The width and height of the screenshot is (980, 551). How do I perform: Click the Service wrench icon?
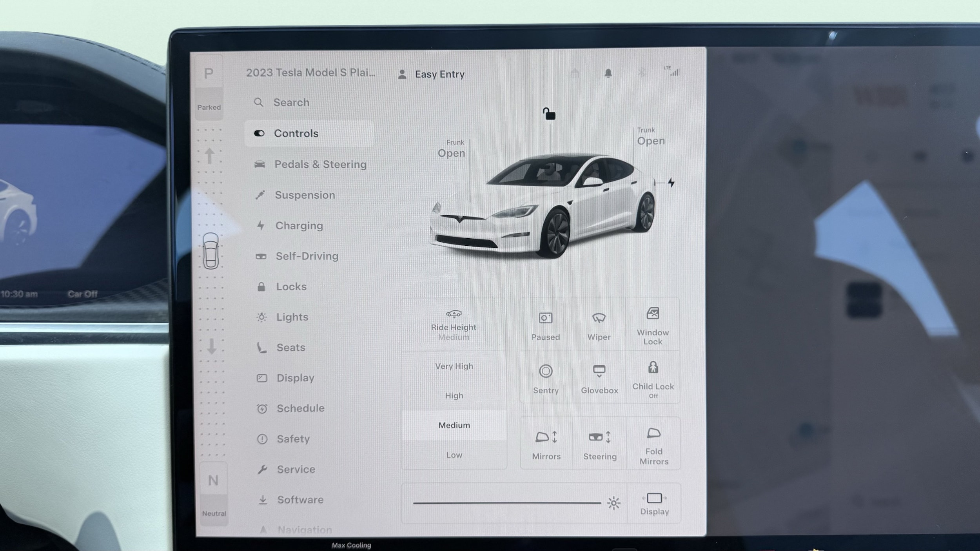click(x=263, y=469)
